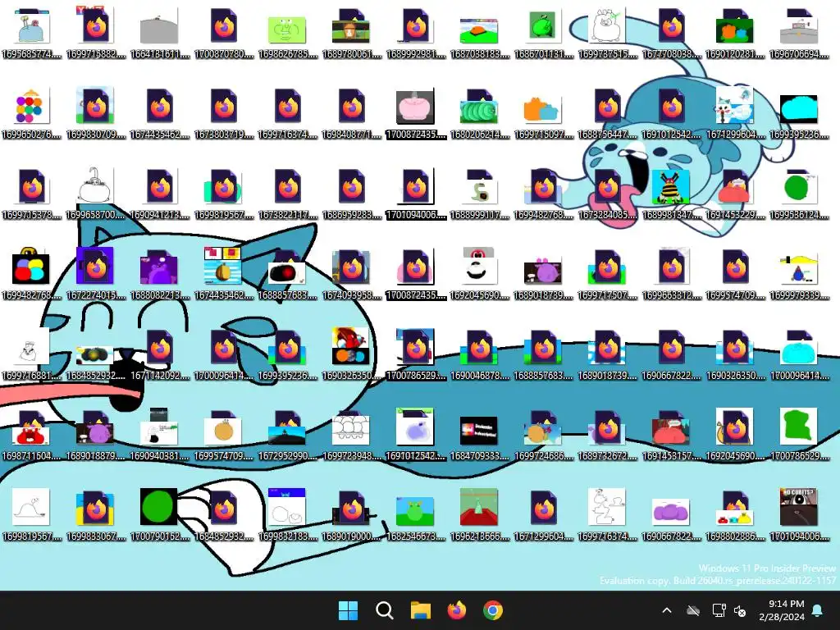Select green frog file 1686701131
The width and height of the screenshot is (840, 630).
[543, 33]
